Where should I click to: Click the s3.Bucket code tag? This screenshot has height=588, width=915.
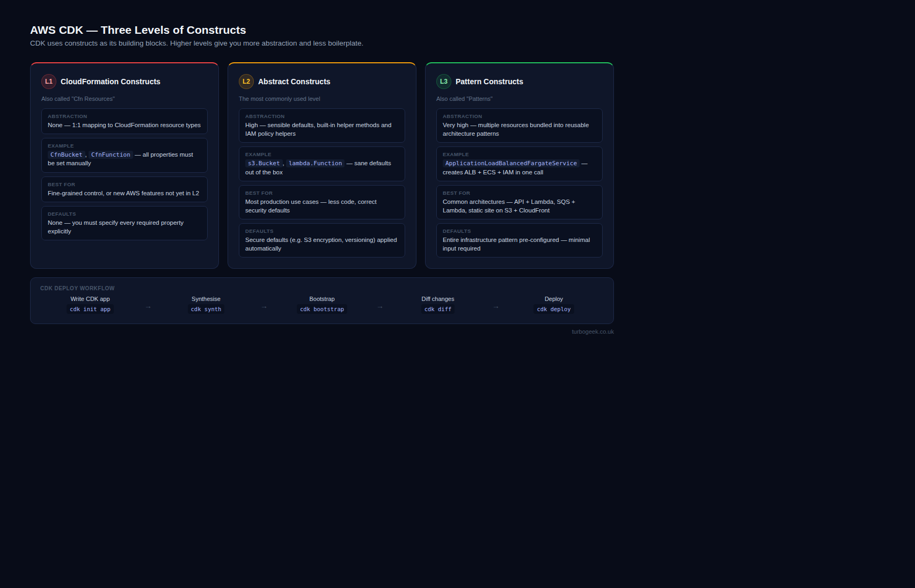(263, 164)
